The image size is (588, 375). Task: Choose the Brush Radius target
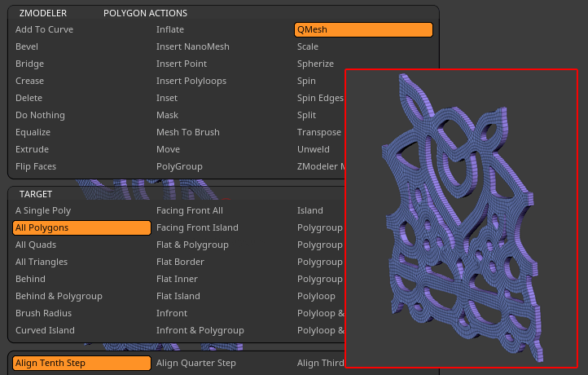pyautogui.click(x=44, y=313)
